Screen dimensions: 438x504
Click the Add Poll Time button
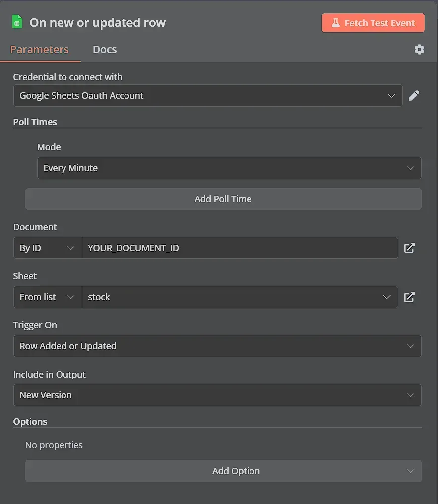[x=223, y=199]
